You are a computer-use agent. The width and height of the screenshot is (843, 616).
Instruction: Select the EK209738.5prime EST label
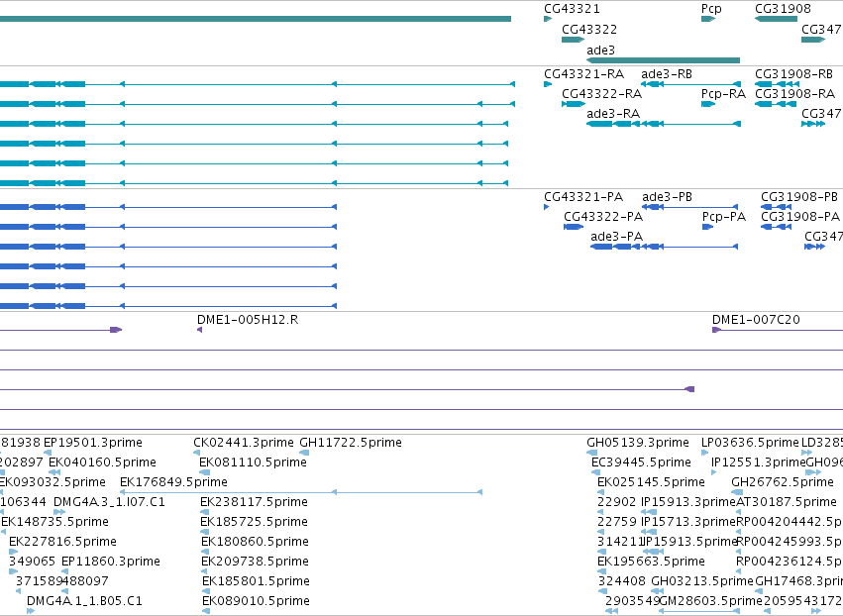tap(255, 563)
